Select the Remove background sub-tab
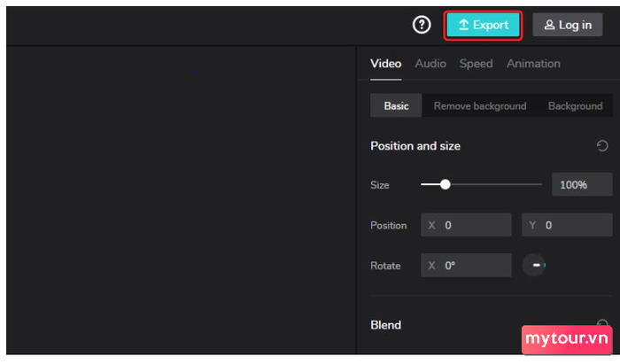The height and width of the screenshot is (364, 620). pyautogui.click(x=480, y=106)
